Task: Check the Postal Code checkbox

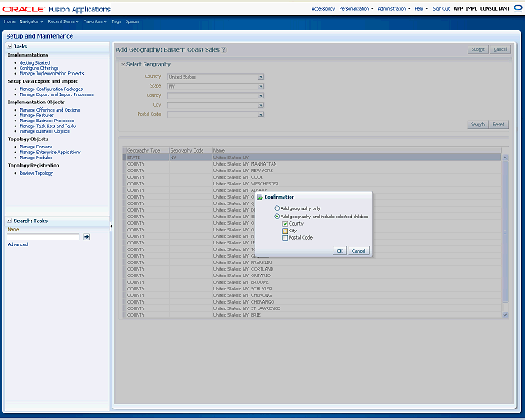Action: point(285,238)
